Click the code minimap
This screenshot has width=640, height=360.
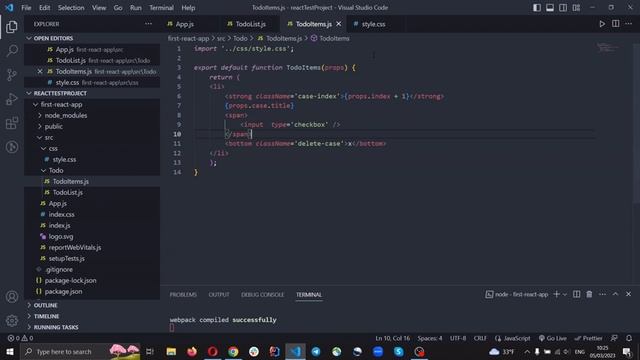pos(607,48)
